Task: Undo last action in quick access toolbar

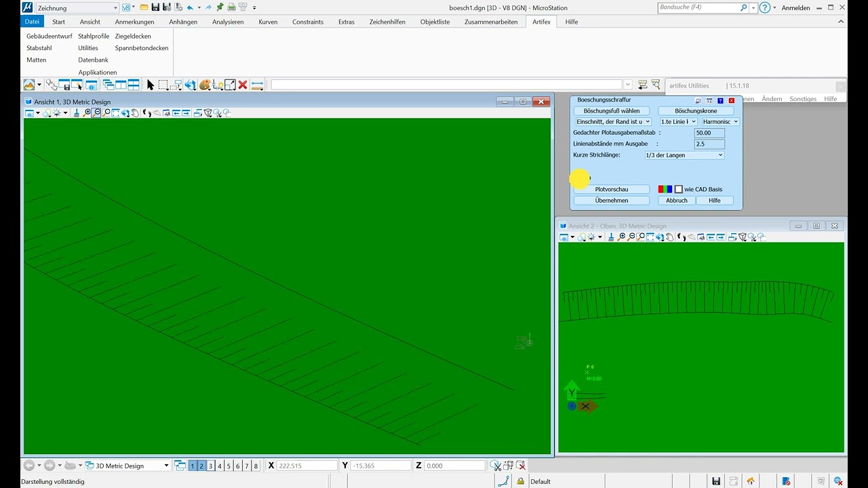Action: coord(190,7)
